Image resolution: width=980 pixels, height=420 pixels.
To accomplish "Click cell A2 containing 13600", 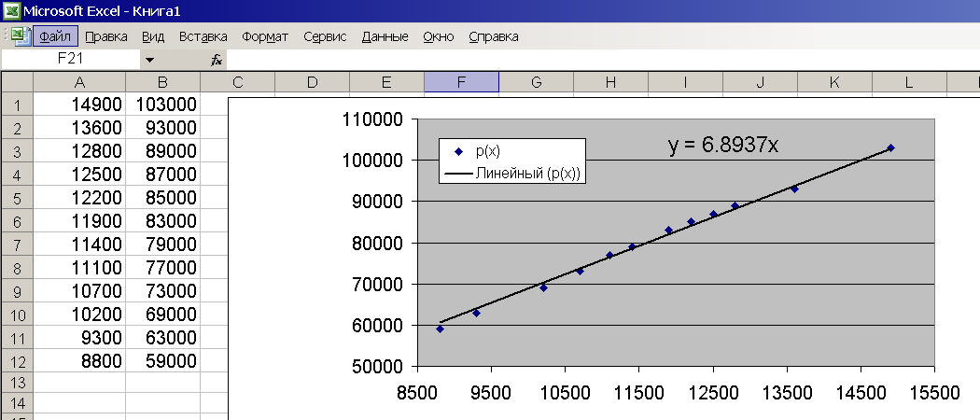I will click(79, 128).
